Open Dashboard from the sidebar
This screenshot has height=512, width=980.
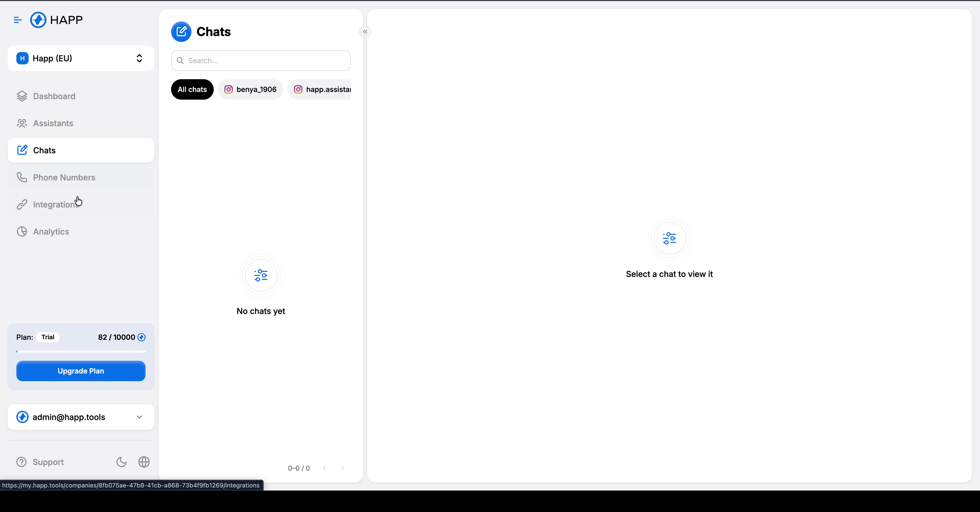(x=54, y=96)
